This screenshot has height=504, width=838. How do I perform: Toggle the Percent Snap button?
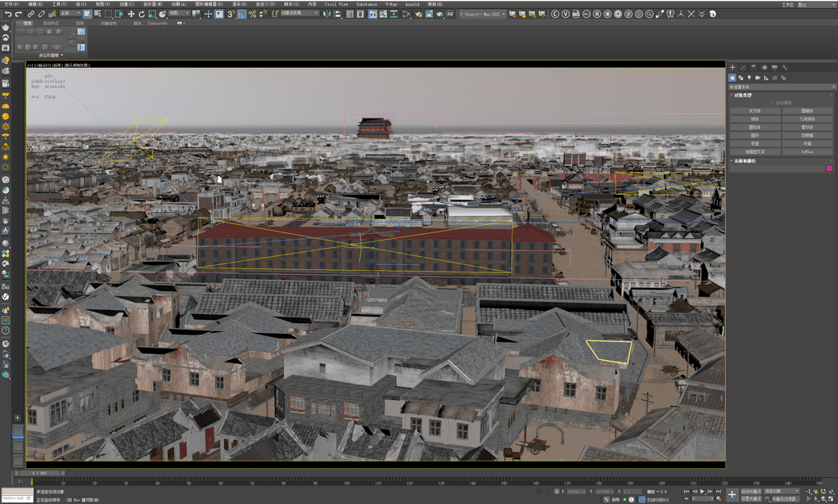point(252,14)
